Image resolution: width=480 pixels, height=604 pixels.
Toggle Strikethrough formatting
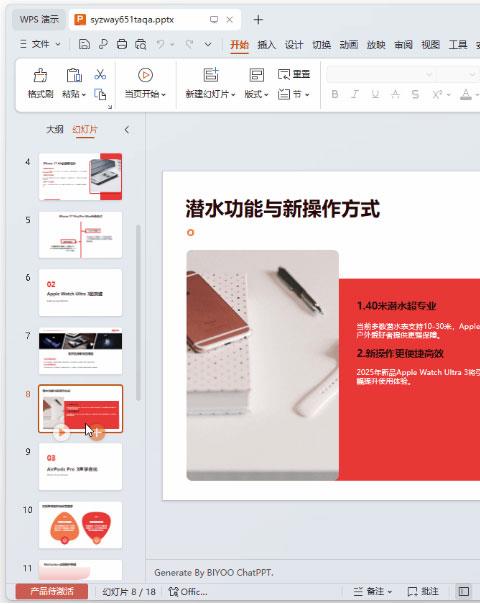coord(415,94)
